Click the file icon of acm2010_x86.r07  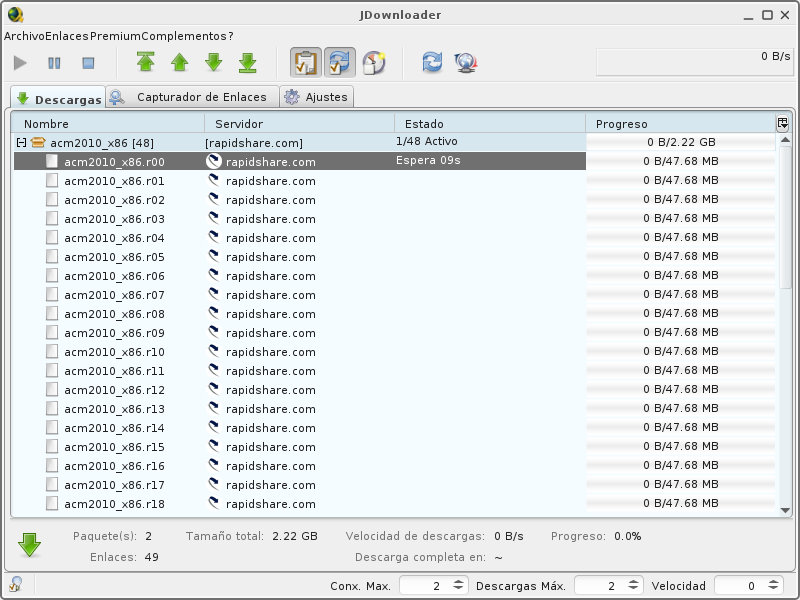point(52,294)
